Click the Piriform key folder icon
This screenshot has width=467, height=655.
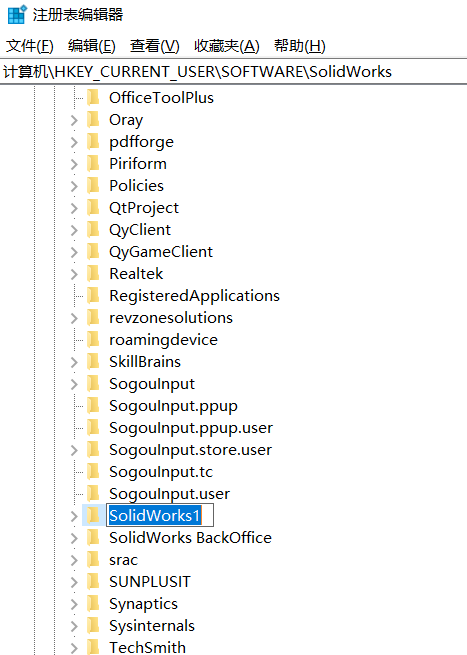(93, 164)
